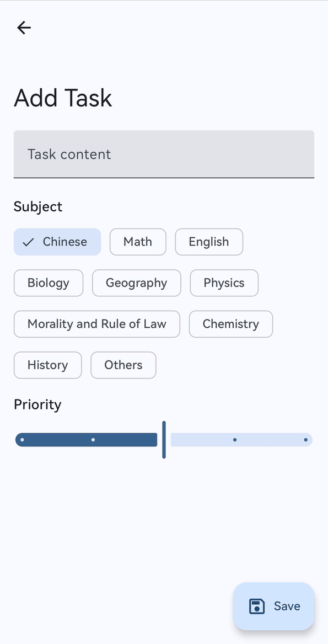The height and width of the screenshot is (644, 328).
Task: Enable the Physics subject
Action: pyautogui.click(x=224, y=283)
